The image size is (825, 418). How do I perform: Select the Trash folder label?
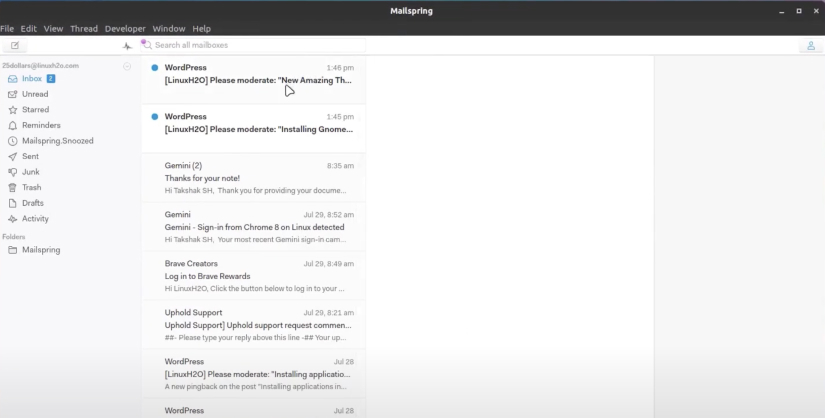[x=32, y=187]
